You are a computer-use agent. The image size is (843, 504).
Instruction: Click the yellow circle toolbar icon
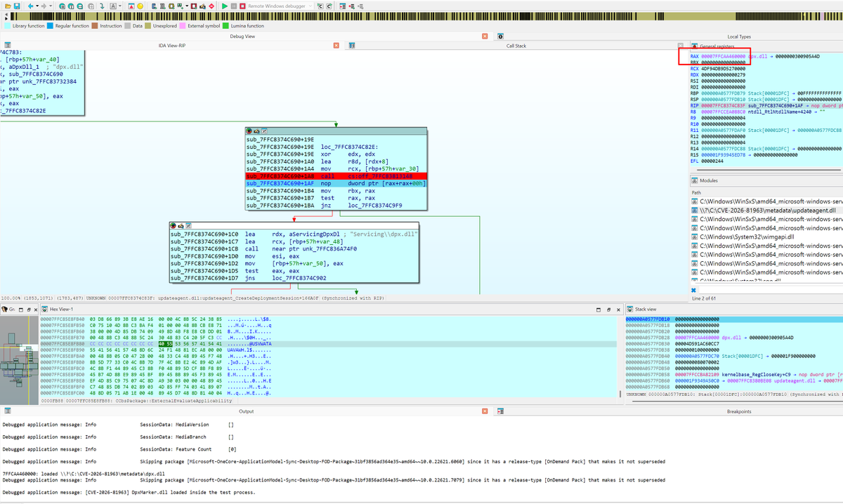[x=140, y=6]
